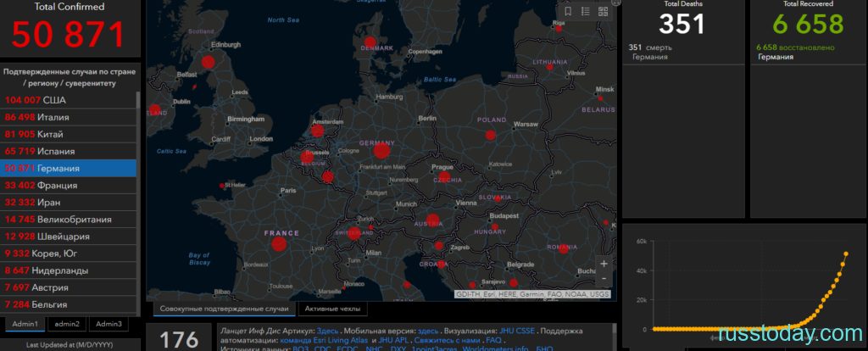The width and height of the screenshot is (868, 351).
Task: Click the Total Deaths 351 figure
Action: coord(682,25)
